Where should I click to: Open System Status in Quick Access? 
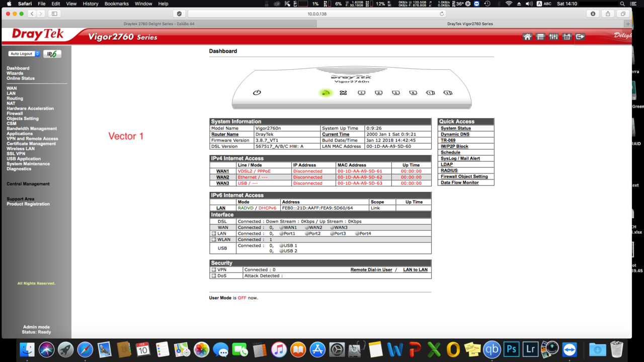(x=456, y=128)
